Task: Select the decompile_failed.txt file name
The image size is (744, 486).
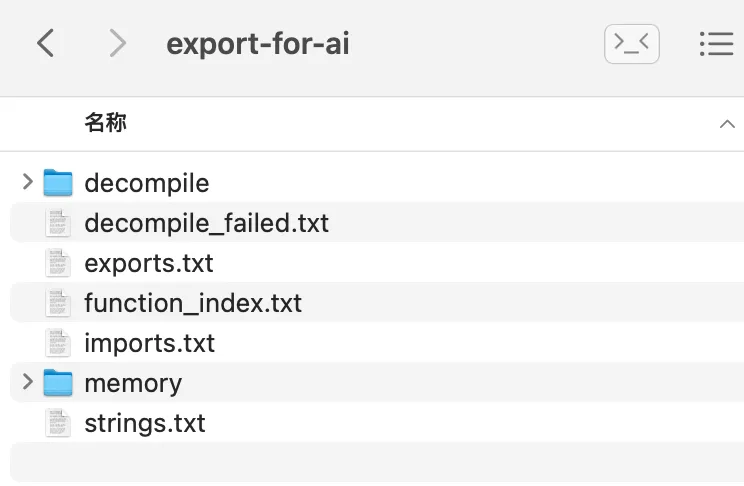Action: pyautogui.click(x=207, y=223)
